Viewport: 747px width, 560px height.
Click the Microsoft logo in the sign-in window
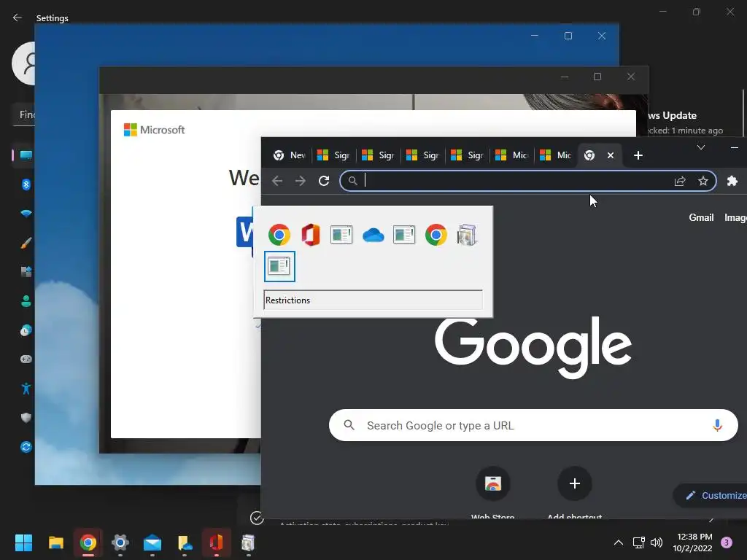pyautogui.click(x=154, y=130)
